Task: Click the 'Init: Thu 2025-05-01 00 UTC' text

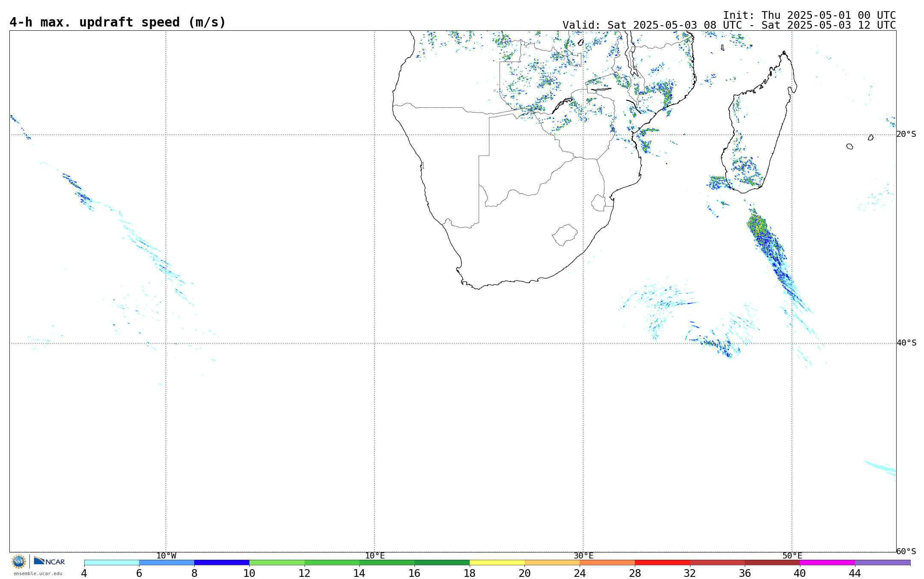Action: [809, 15]
